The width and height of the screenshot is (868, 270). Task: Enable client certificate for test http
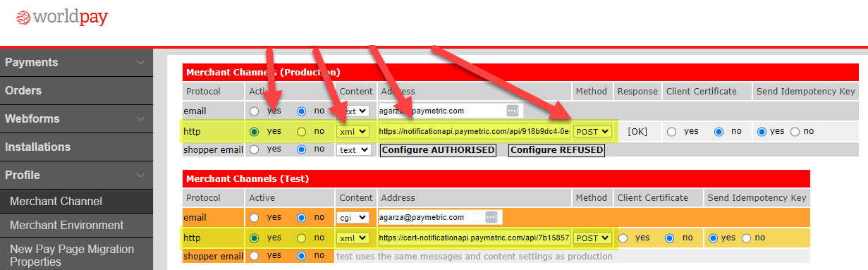pyautogui.click(x=623, y=238)
